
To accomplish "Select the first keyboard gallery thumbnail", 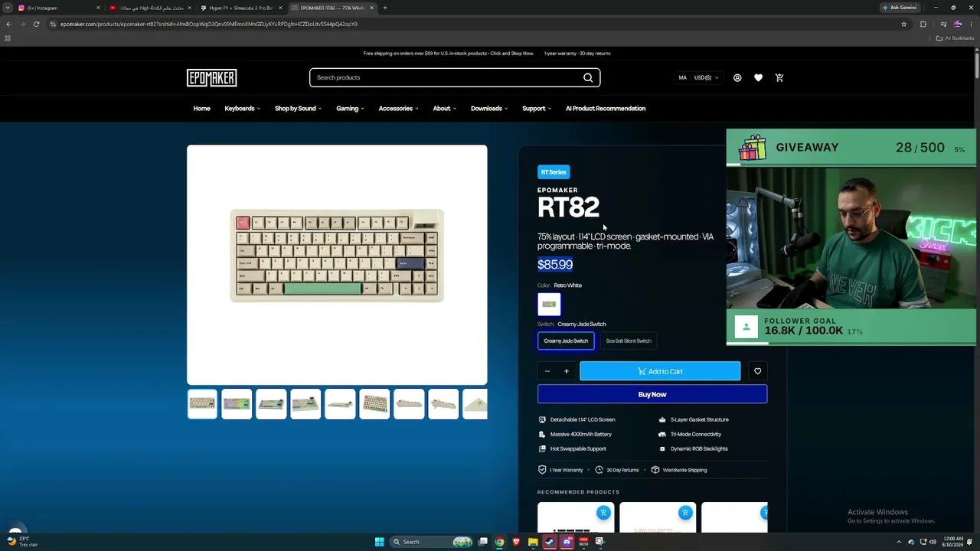I will (202, 404).
